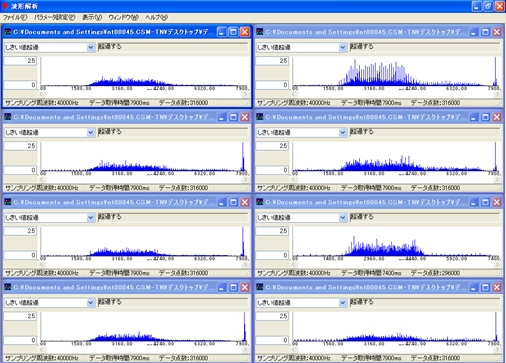Open the ファイル menu in the menu bar

(15, 17)
